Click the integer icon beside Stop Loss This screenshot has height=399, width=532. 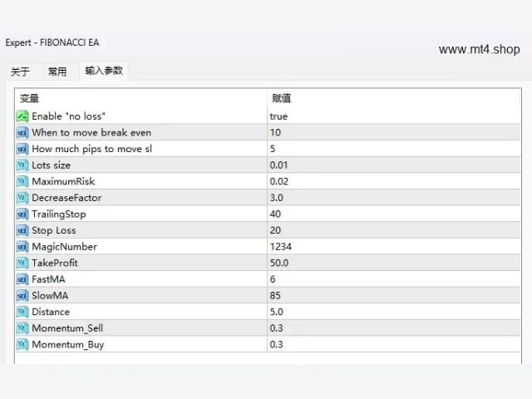[x=22, y=230]
